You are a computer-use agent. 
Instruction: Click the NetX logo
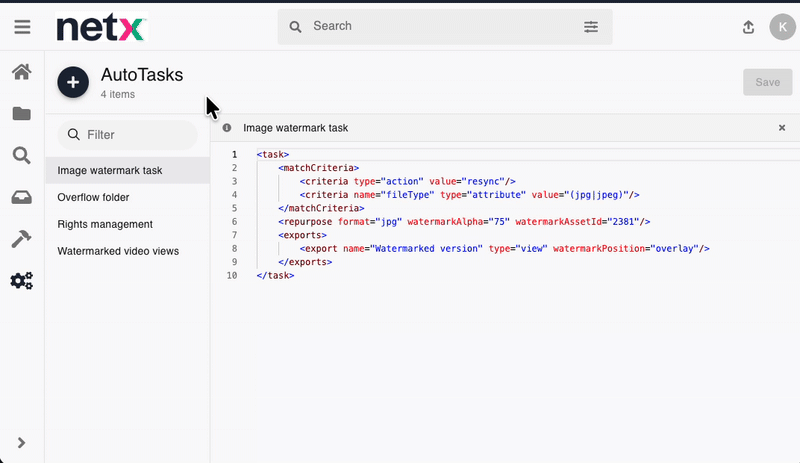tap(101, 27)
